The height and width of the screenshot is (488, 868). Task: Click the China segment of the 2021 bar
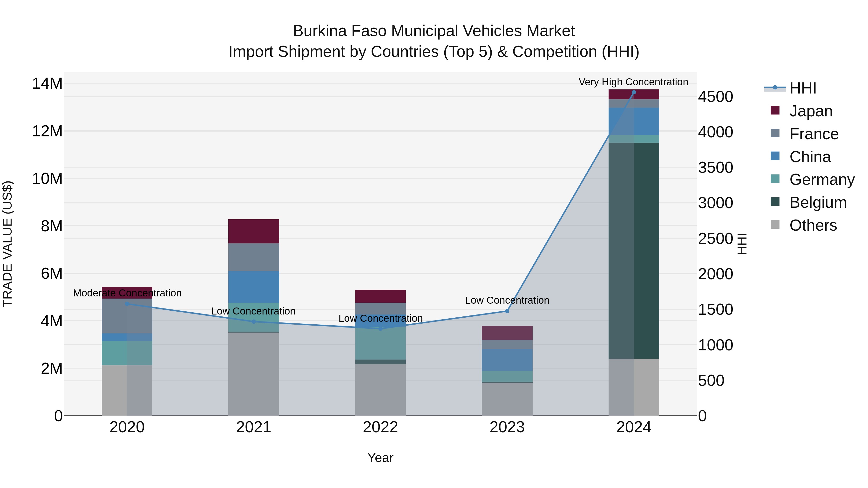click(254, 287)
